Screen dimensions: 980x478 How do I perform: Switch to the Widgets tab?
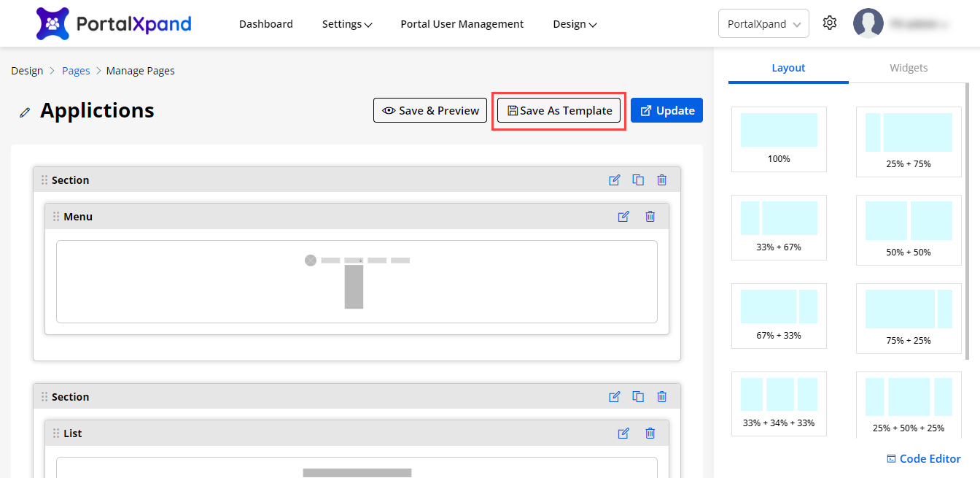pos(909,68)
